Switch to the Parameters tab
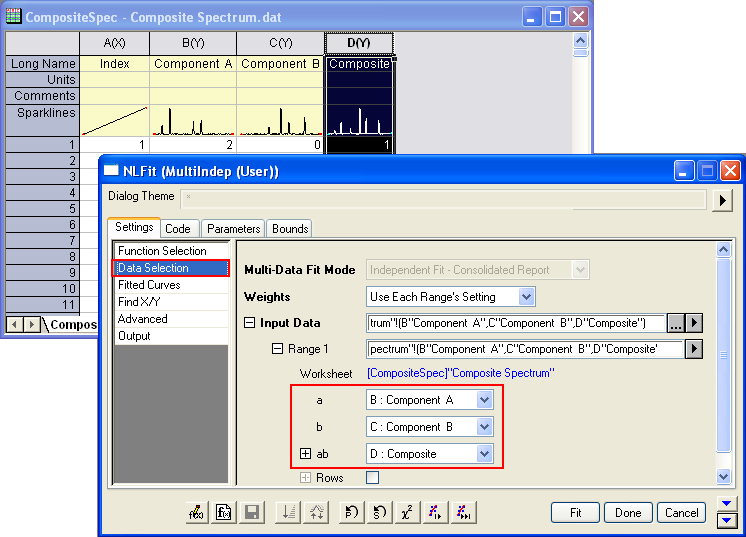This screenshot has width=746, height=537. 233,229
